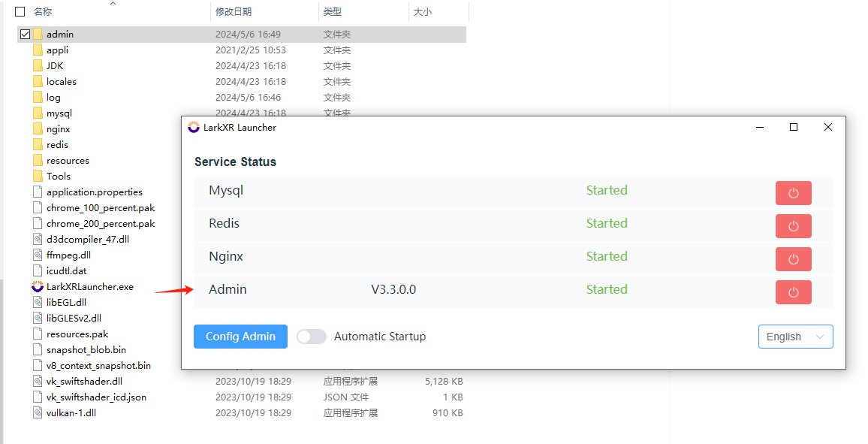Screen dimensions: 868x444
Task: Stop the Nginx service power button
Action: pyautogui.click(x=793, y=259)
